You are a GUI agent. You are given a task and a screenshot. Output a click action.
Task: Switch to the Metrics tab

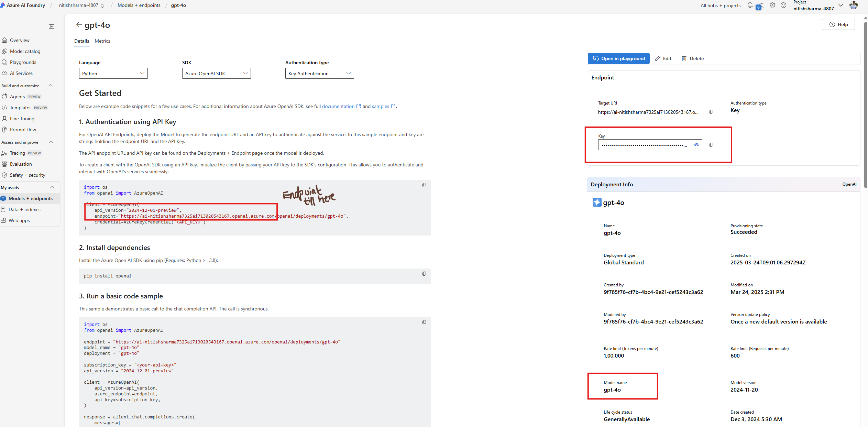coord(102,41)
